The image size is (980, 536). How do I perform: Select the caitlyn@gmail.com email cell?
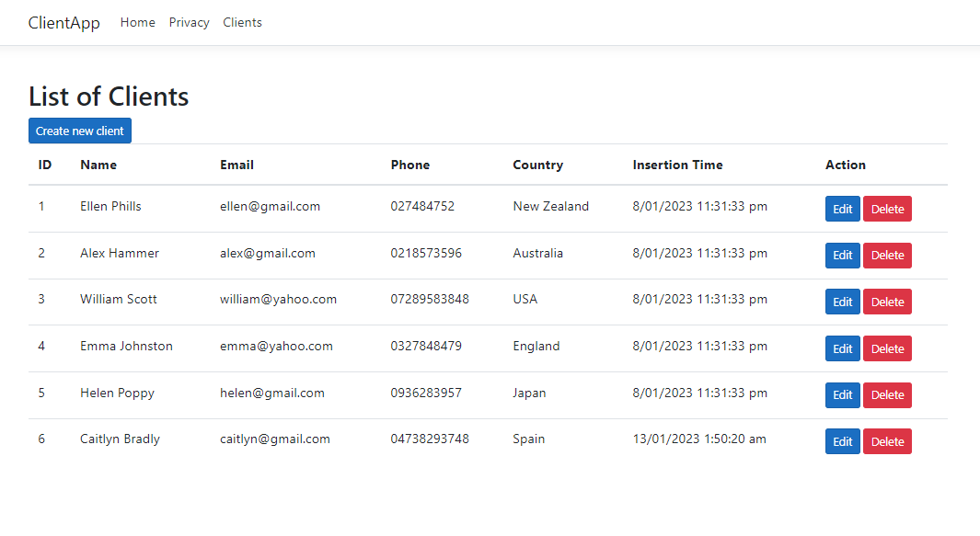tap(274, 439)
